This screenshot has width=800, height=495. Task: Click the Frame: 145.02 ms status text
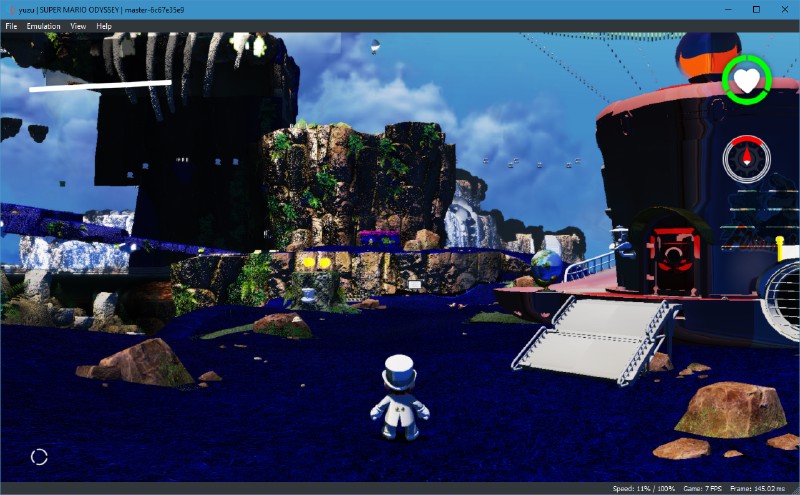757,488
